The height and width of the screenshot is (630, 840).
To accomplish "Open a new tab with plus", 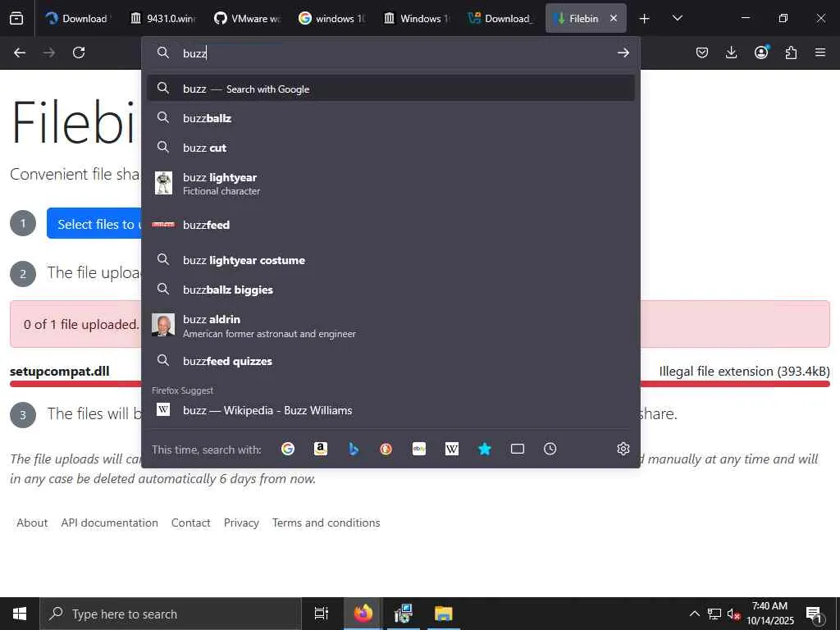I will tap(645, 18).
